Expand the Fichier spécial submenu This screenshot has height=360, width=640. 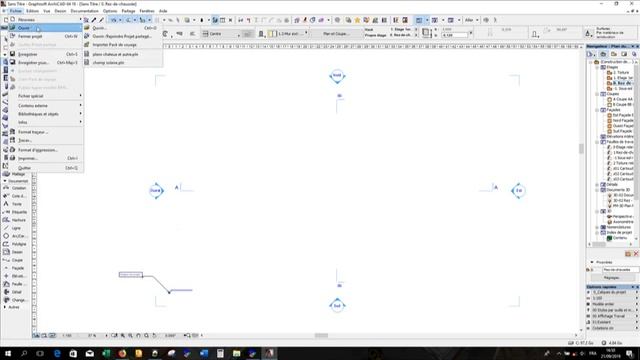(x=46, y=96)
